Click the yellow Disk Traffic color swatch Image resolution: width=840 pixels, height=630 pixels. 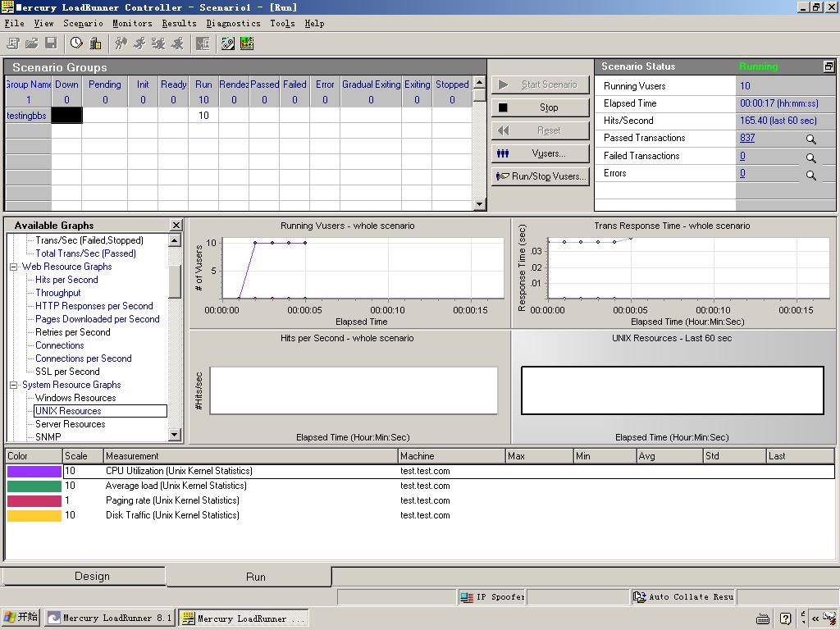coord(34,515)
